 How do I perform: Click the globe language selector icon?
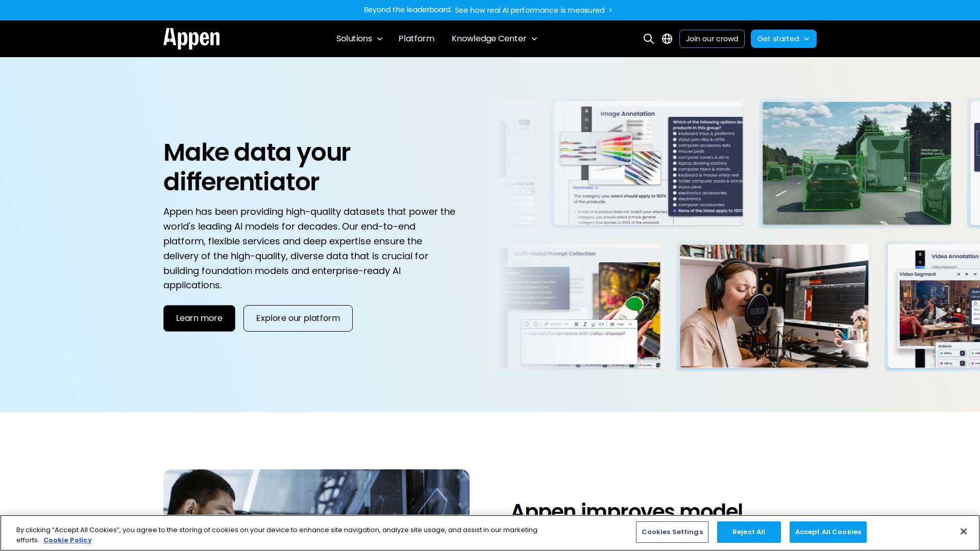coord(667,39)
